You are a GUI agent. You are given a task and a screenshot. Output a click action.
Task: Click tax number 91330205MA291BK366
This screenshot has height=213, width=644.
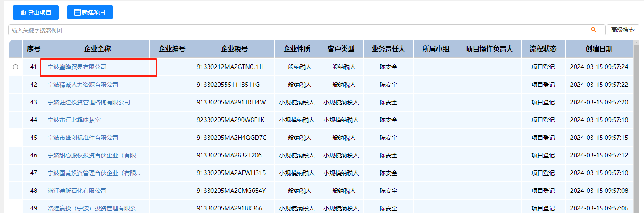click(x=229, y=208)
